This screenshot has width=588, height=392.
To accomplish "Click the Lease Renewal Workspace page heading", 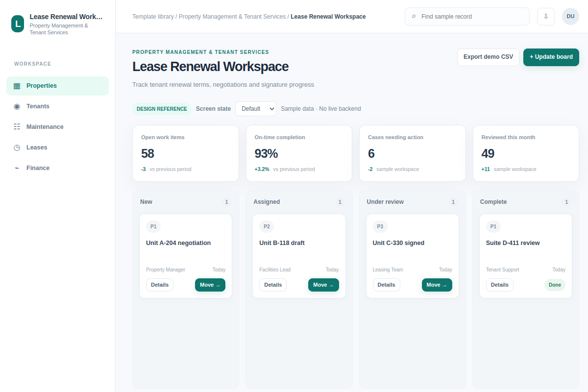I will tap(210, 67).
